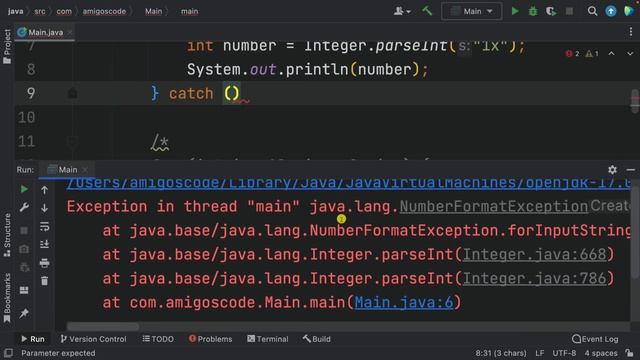Close the Main.java editor tab
Image resolution: width=640 pixels, height=360 pixels.
click(70, 32)
